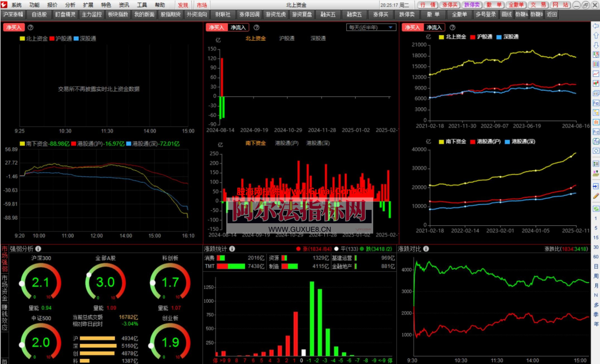
Task: Switch to the 市场资金 side tab
Action: (4, 288)
